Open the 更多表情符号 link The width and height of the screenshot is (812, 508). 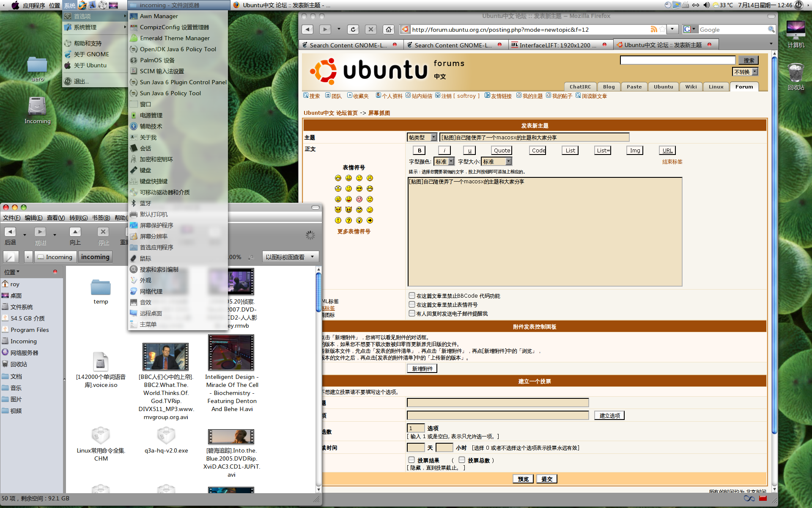tap(354, 231)
